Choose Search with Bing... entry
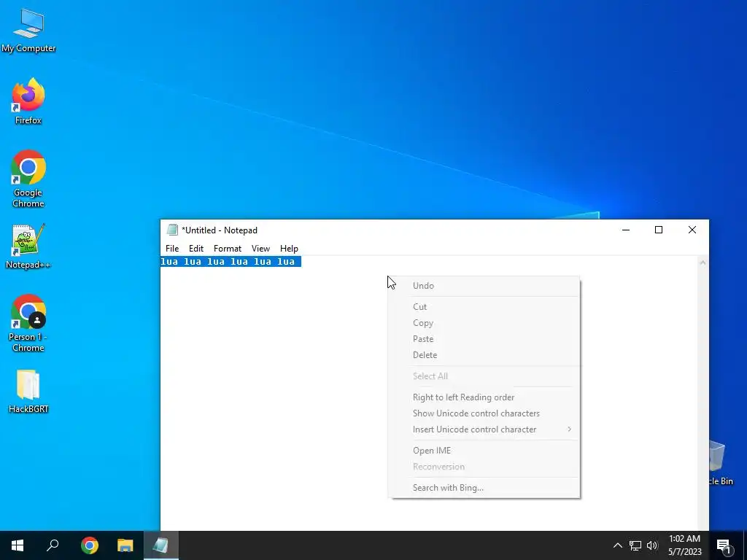The width and height of the screenshot is (747, 560). pos(484,488)
